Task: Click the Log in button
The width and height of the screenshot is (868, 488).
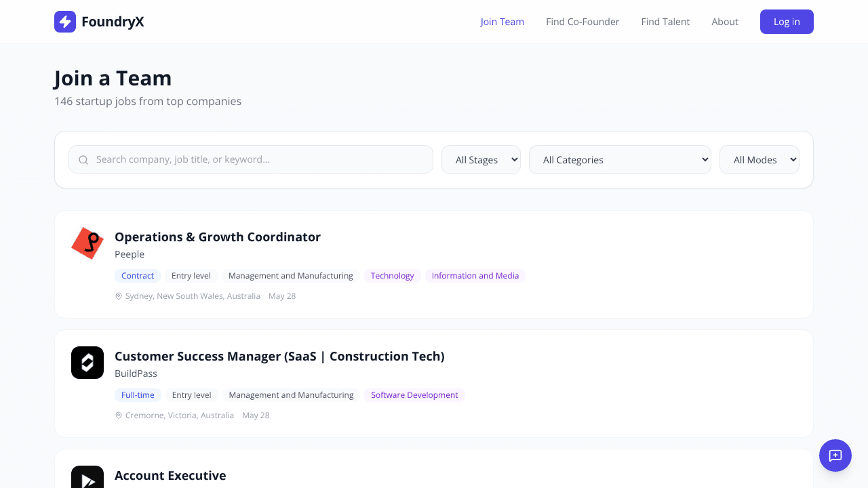Action: [787, 22]
